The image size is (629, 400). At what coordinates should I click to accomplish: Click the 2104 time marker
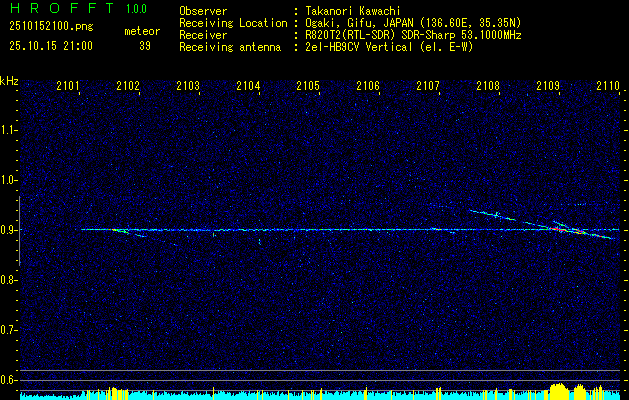[x=248, y=85]
